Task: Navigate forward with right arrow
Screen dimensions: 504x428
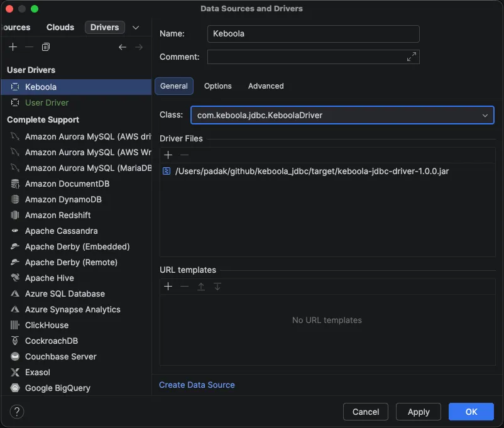Action: click(139, 47)
